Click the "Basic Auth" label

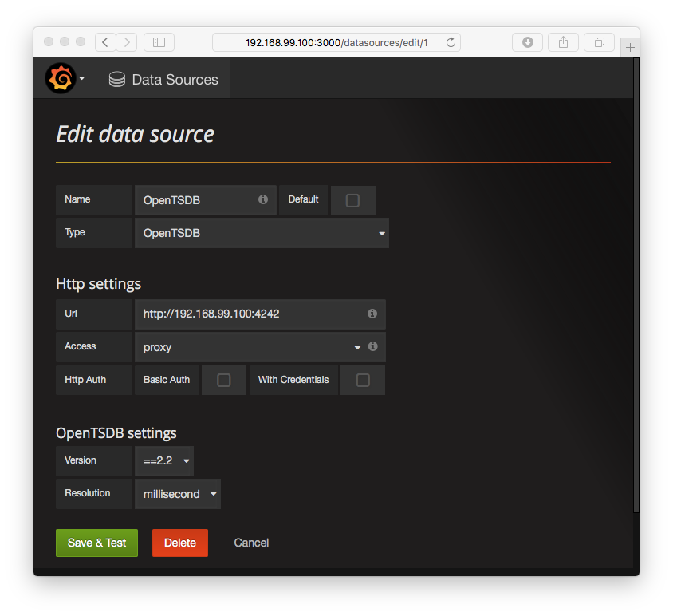[x=167, y=380]
